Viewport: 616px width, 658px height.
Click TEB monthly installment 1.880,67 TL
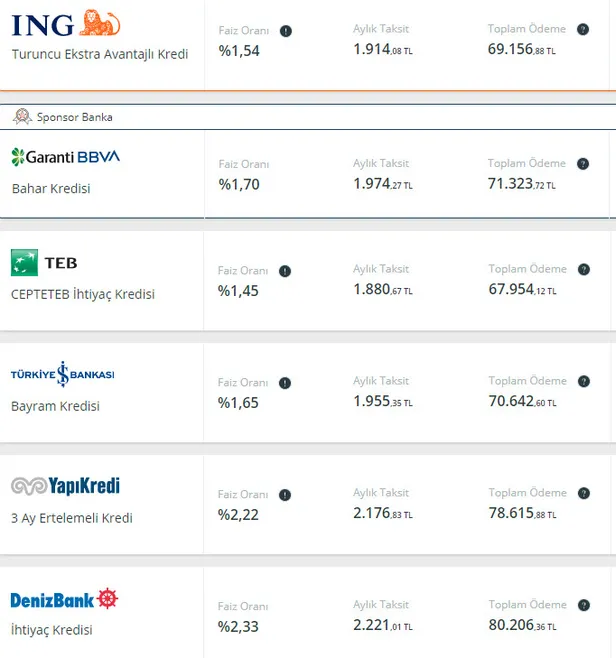point(383,290)
